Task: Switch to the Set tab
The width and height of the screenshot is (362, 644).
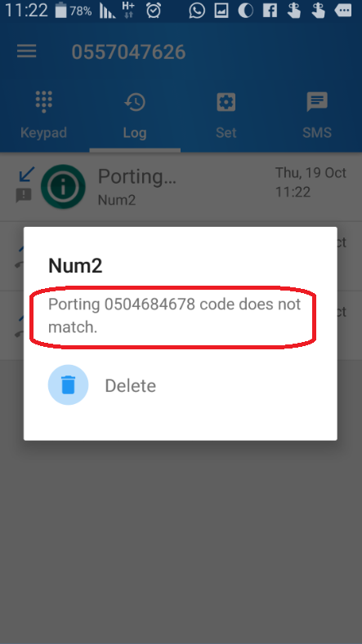Action: point(226,115)
